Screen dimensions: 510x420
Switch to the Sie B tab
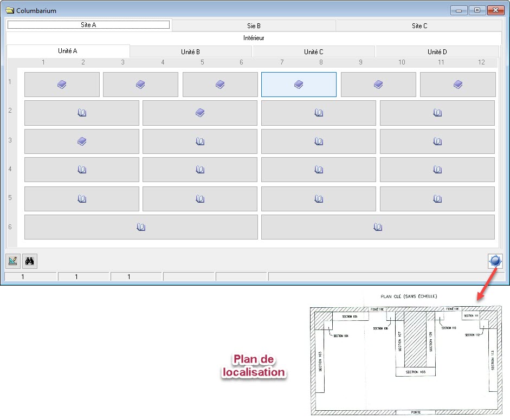click(254, 25)
